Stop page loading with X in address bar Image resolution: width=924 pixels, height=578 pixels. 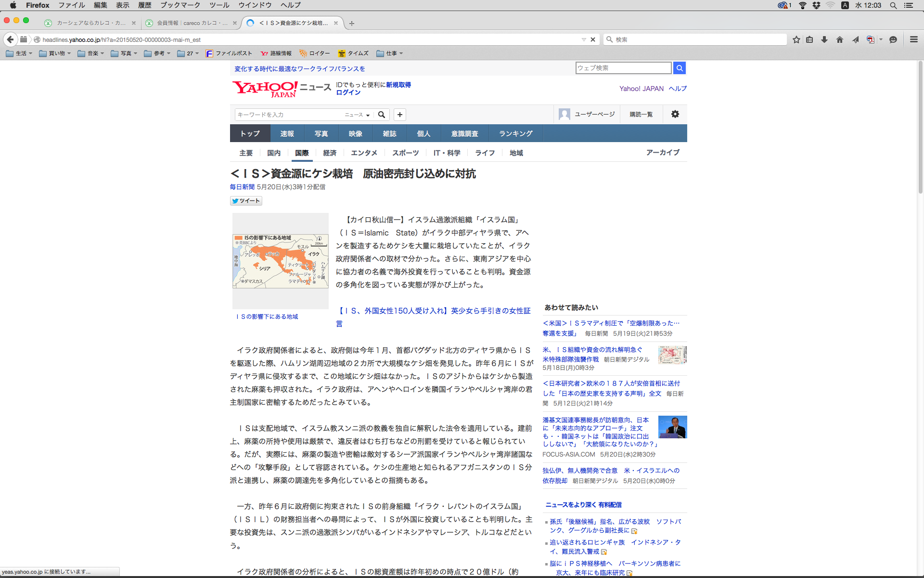pos(593,39)
